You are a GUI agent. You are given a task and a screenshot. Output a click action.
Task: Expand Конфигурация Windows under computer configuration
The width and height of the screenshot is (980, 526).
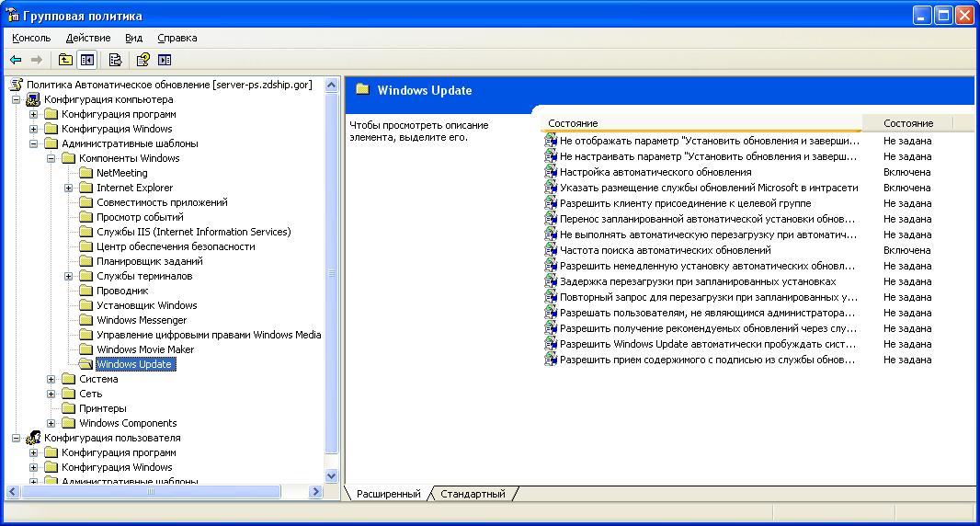(34, 129)
